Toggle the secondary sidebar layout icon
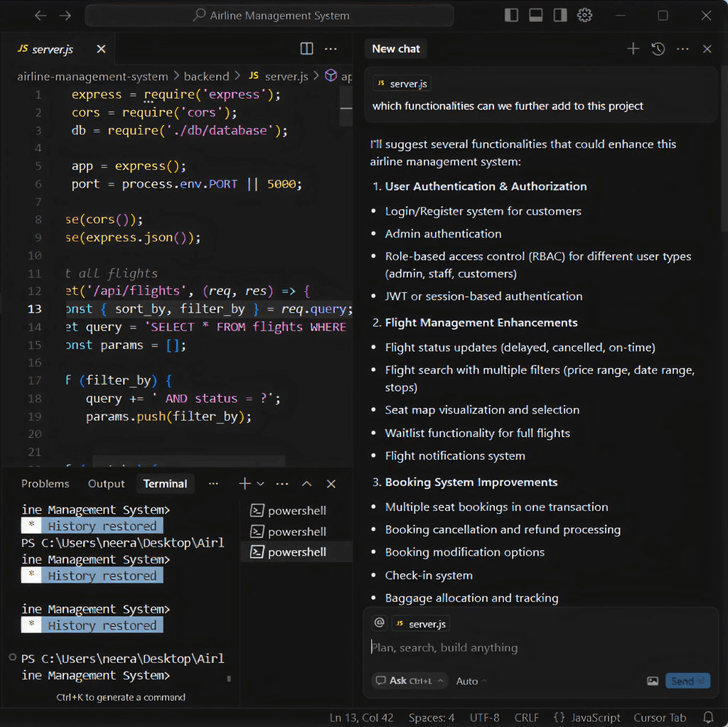Image resolution: width=728 pixels, height=727 pixels. (560, 15)
